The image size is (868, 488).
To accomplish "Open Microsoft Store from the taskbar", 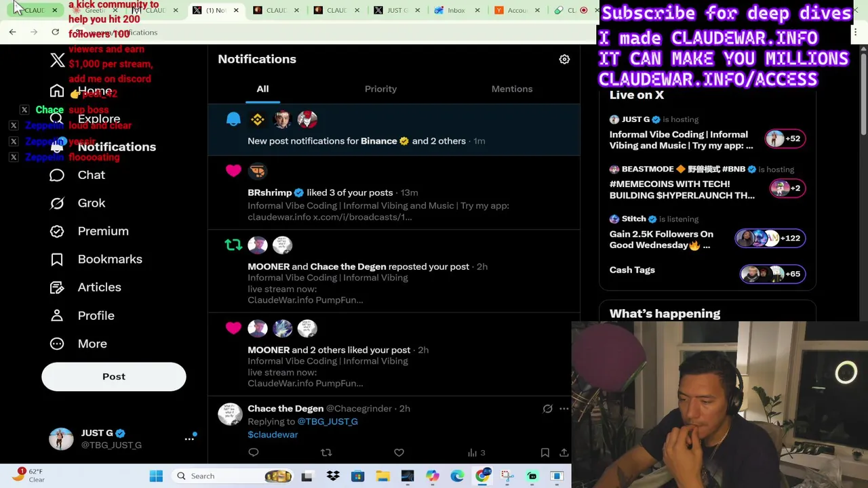I will pyautogui.click(x=357, y=476).
